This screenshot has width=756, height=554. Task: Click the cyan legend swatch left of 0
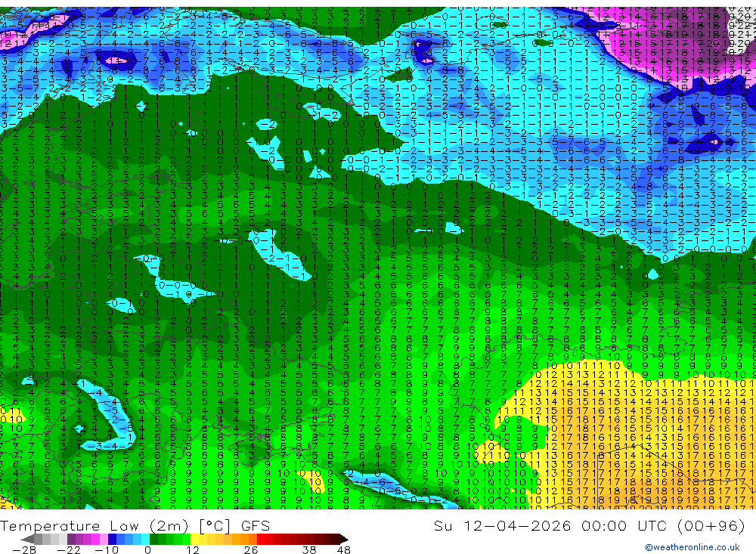tap(145, 539)
